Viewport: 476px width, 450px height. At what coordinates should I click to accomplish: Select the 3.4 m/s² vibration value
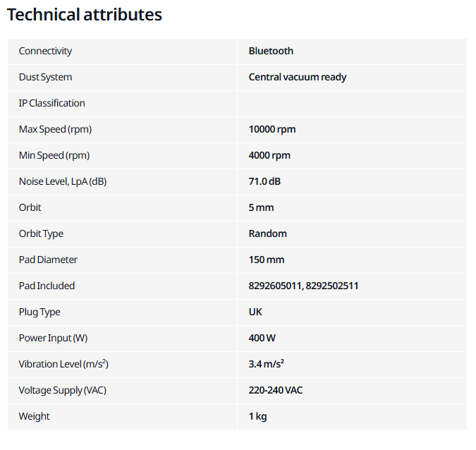tap(267, 364)
